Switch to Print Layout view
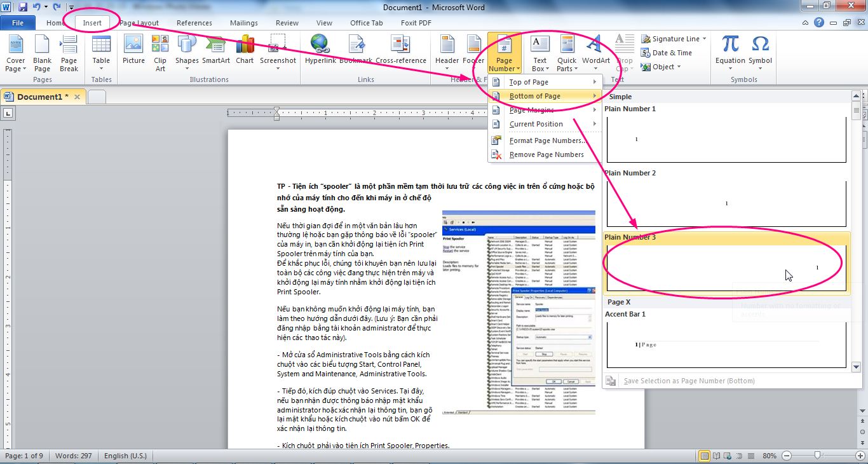 coord(704,456)
